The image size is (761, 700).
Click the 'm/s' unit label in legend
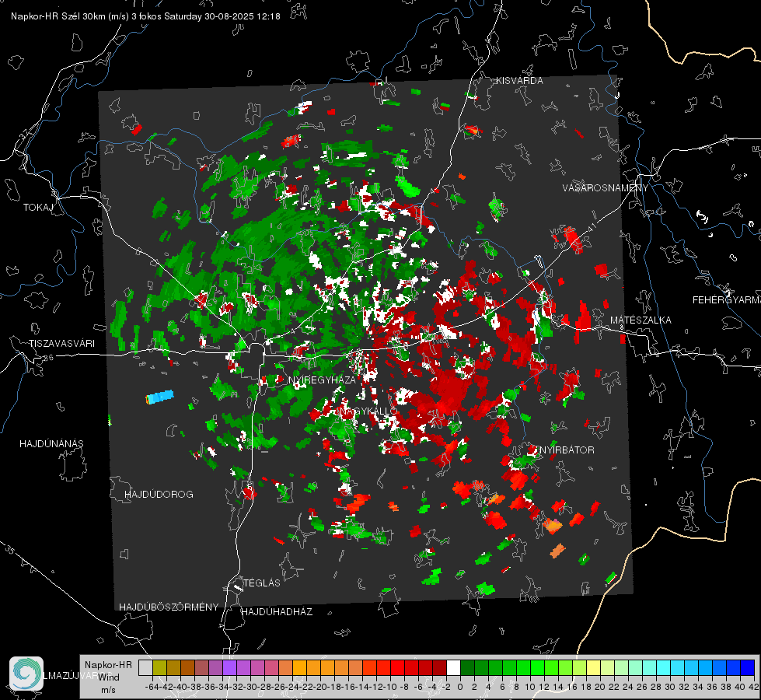(108, 690)
